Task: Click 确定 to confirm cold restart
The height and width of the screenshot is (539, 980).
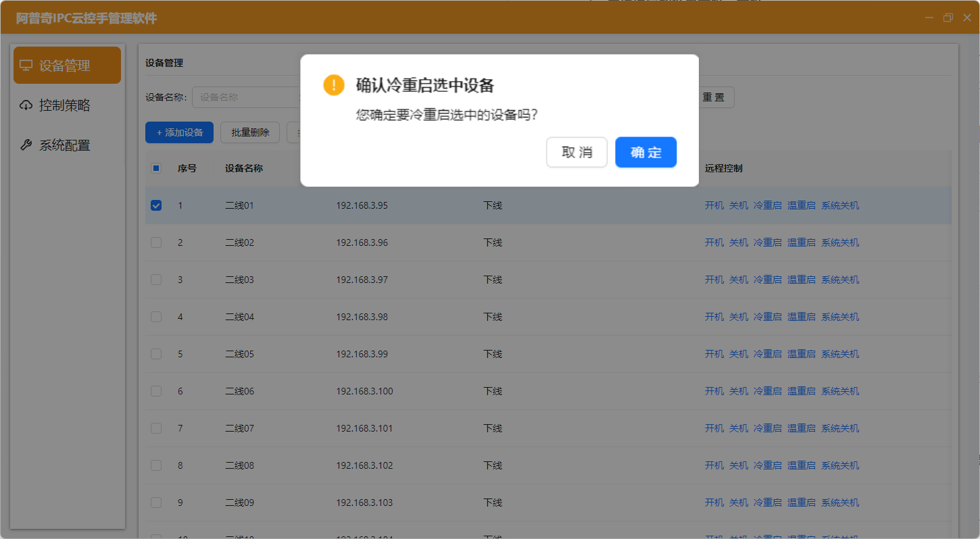Action: [x=645, y=152]
